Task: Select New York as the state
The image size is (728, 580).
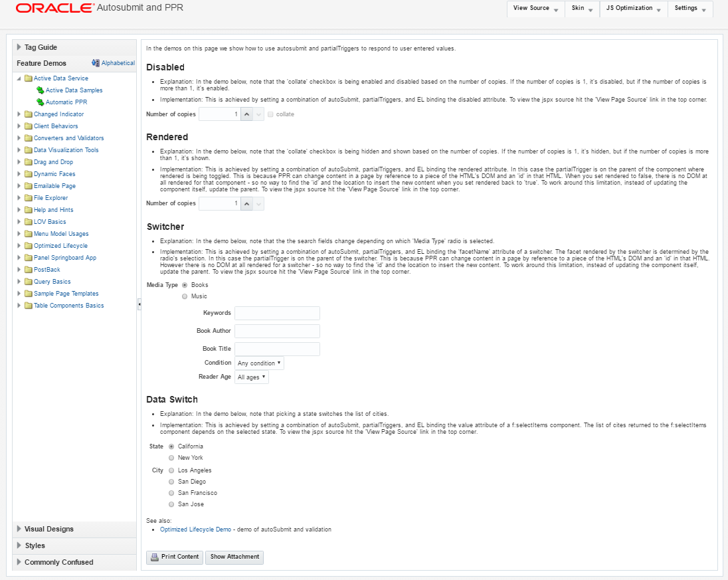Action: [x=171, y=458]
